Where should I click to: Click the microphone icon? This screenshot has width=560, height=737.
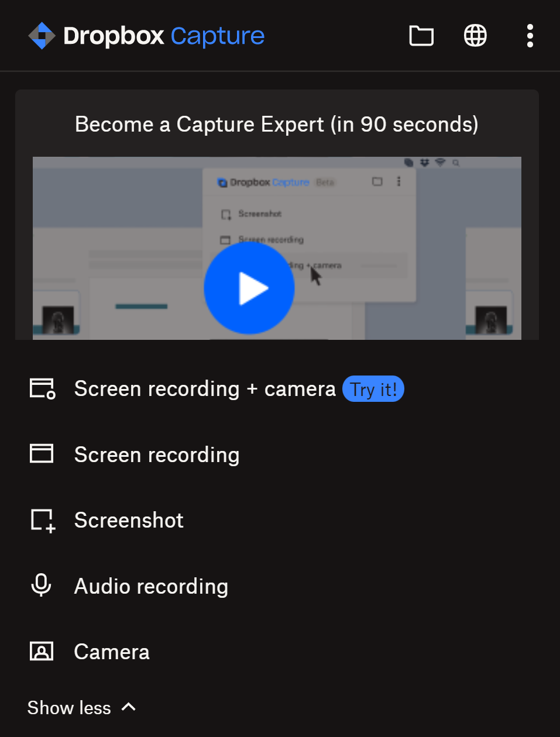(41, 586)
